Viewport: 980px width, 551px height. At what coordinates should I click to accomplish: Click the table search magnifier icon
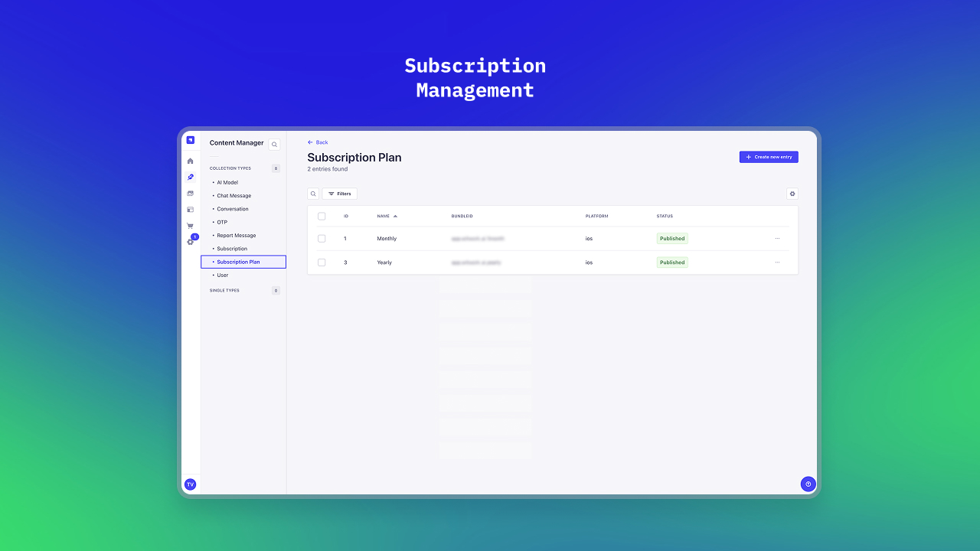313,194
